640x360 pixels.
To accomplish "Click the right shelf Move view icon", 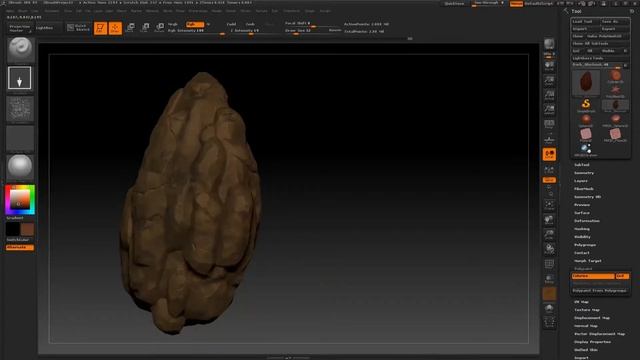I will click(549, 220).
